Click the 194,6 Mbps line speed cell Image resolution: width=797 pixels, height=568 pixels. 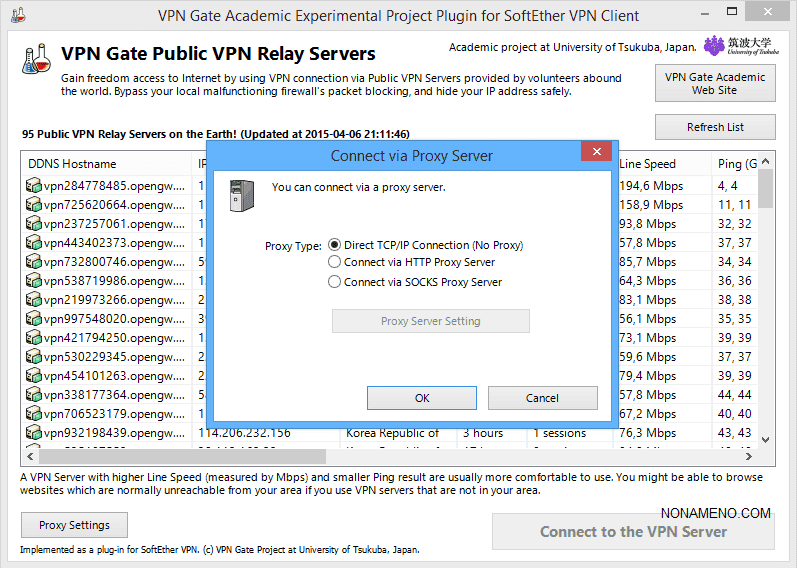click(651, 186)
